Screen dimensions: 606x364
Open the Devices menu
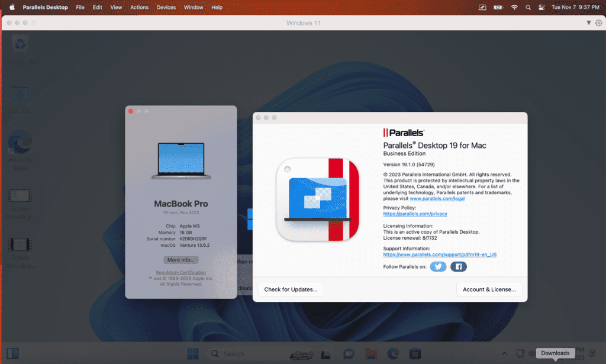pyautogui.click(x=166, y=7)
